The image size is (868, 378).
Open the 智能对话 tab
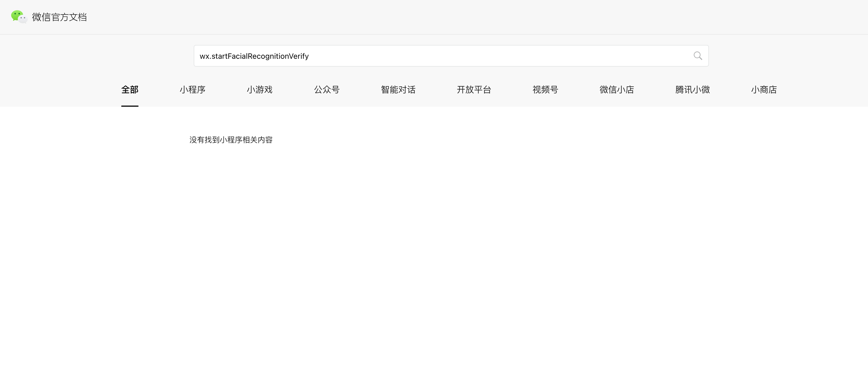point(398,90)
